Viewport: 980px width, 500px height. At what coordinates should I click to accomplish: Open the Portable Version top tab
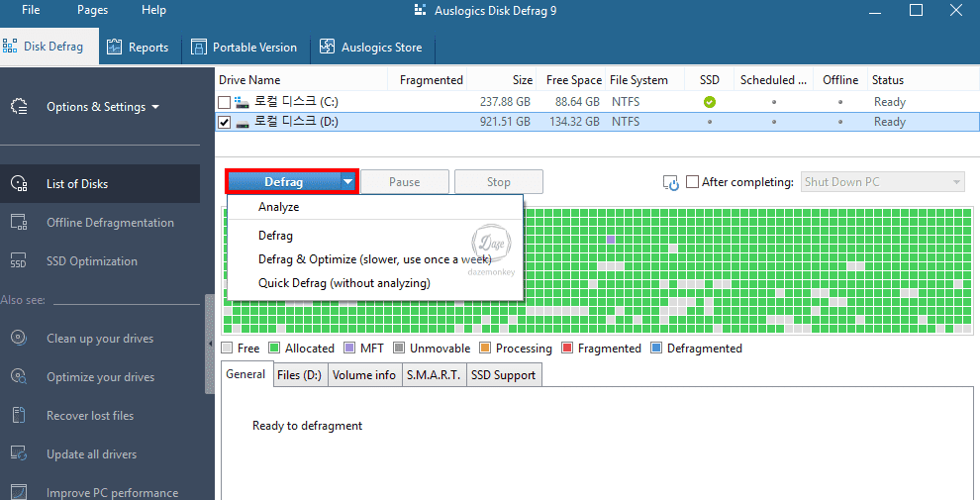click(245, 48)
